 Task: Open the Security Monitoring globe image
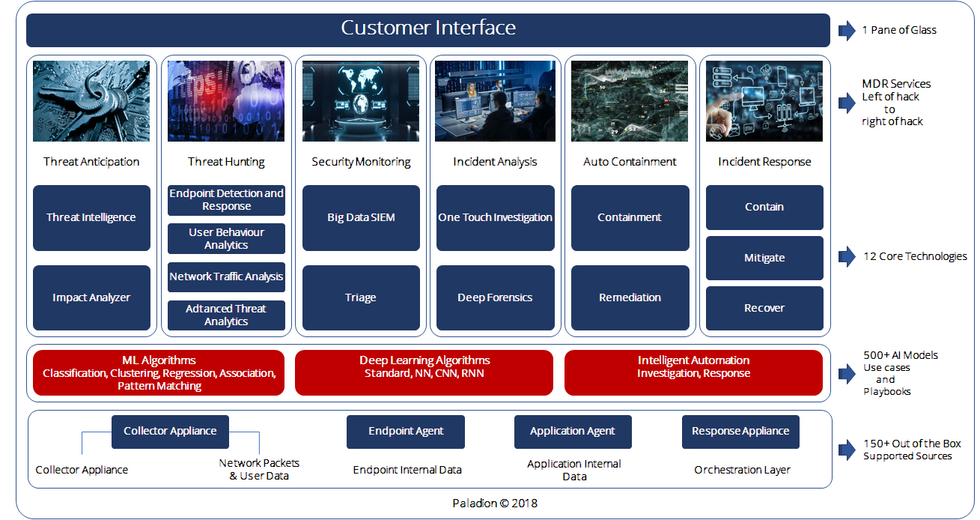pyautogui.click(x=361, y=101)
